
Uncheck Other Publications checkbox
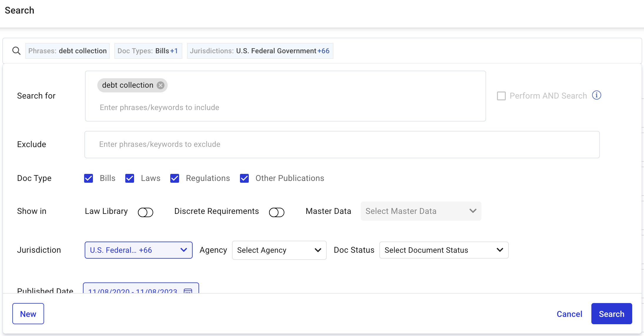pyautogui.click(x=244, y=178)
